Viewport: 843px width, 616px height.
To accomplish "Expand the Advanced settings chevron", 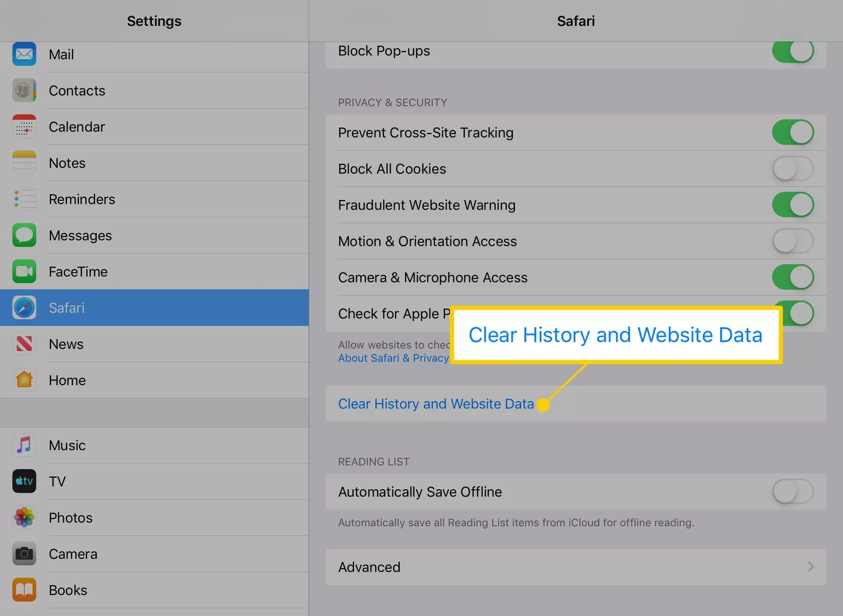I will (x=810, y=567).
